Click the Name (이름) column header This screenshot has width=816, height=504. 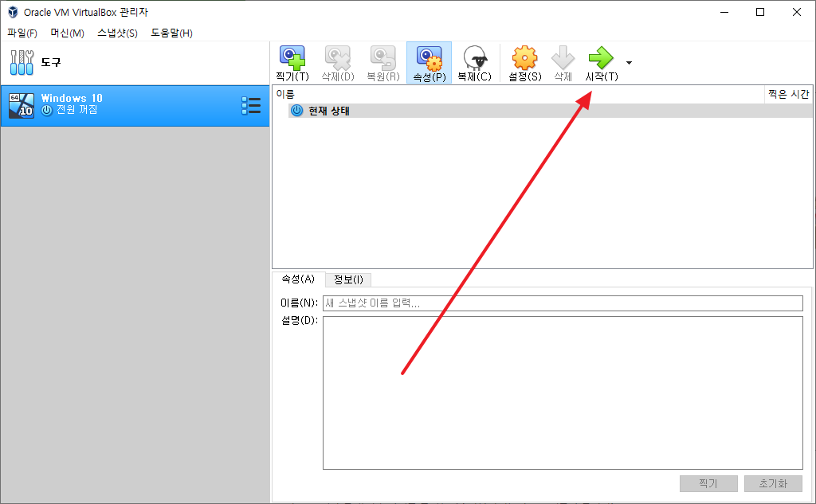point(518,94)
